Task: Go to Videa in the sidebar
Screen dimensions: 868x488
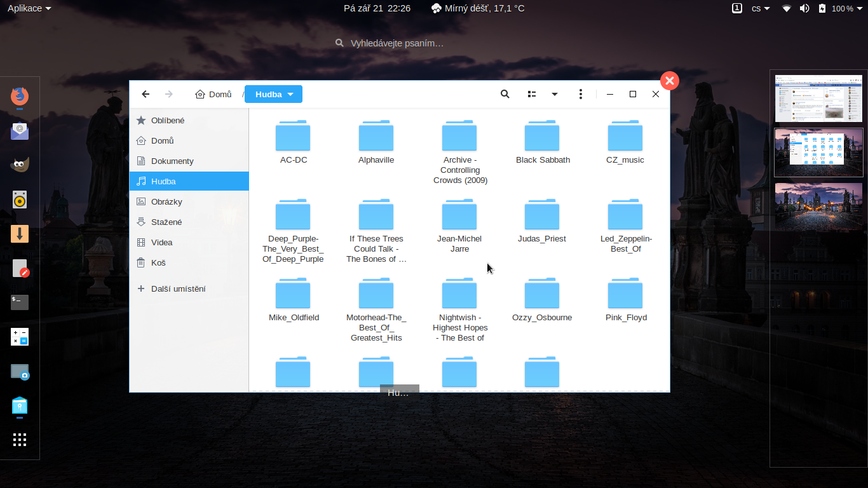Action: 189,242
